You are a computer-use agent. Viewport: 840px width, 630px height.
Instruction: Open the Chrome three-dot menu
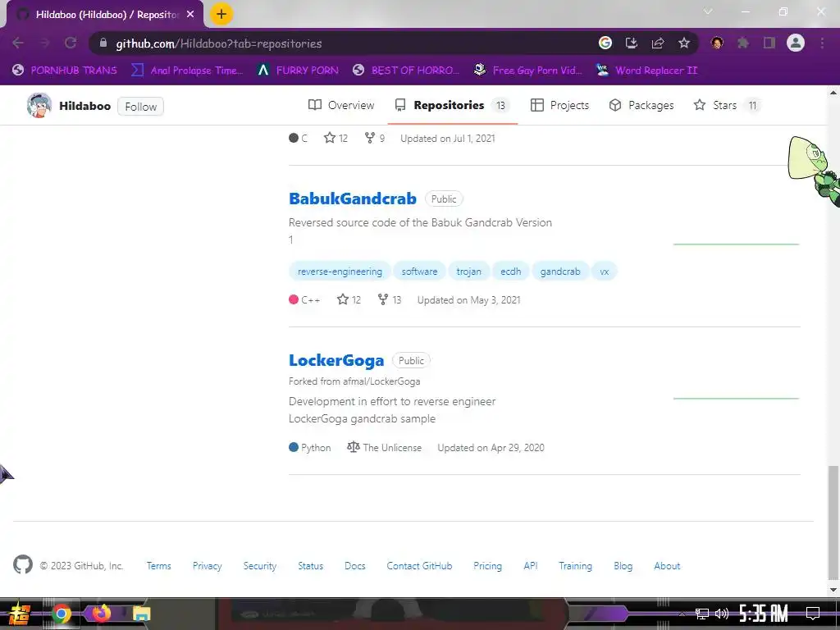click(x=822, y=43)
